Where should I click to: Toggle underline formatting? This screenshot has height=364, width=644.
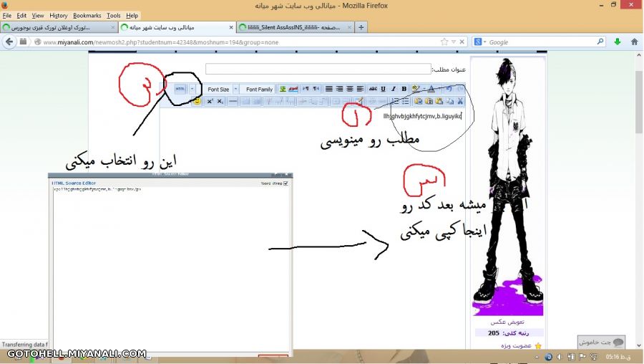pyautogui.click(x=384, y=89)
